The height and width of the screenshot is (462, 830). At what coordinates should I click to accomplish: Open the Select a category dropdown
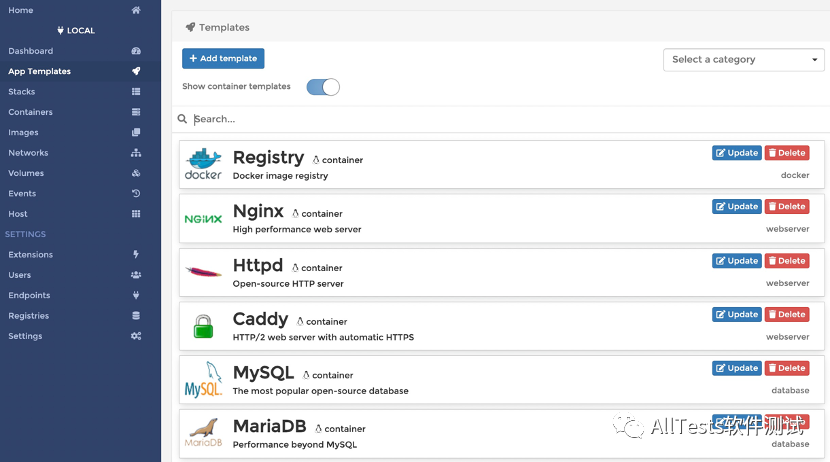(x=744, y=60)
